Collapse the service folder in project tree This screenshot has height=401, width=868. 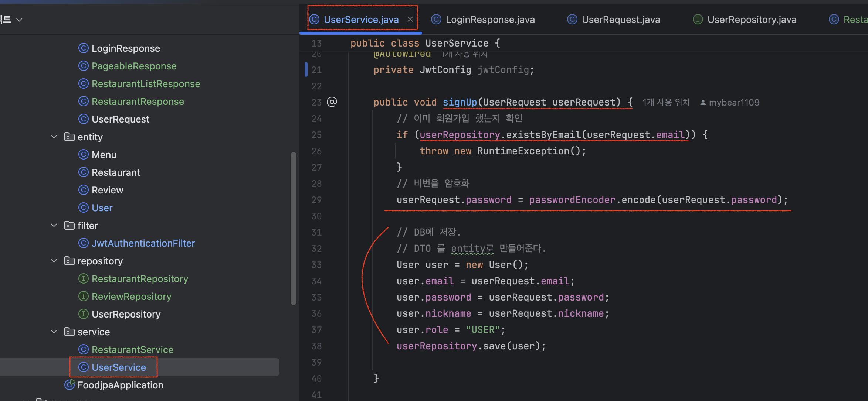coord(54,332)
